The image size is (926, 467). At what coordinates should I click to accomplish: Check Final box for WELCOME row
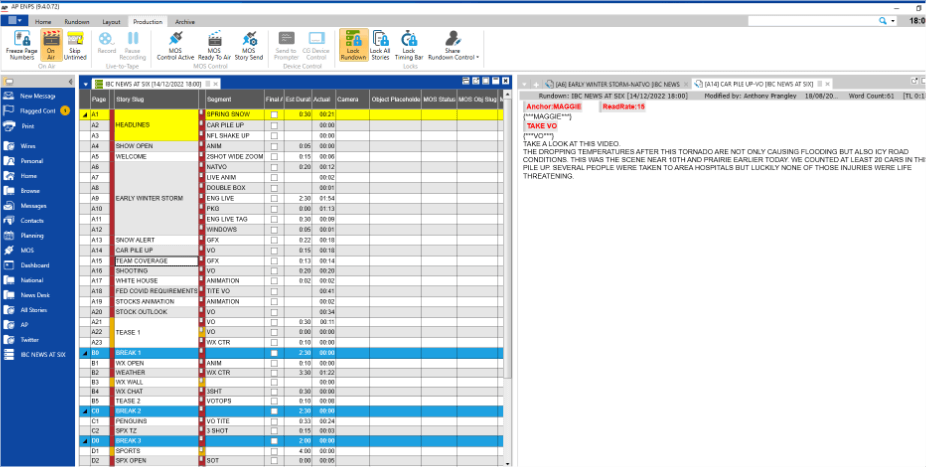274,156
